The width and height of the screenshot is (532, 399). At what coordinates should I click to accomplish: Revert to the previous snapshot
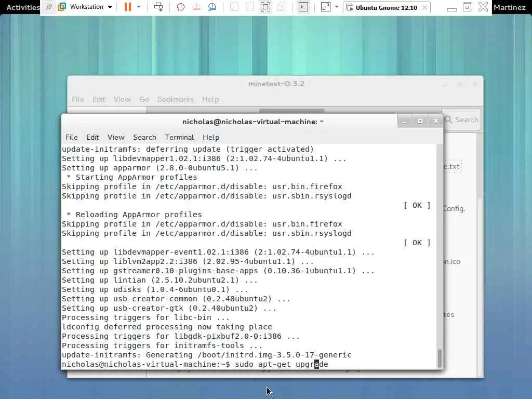click(x=196, y=7)
